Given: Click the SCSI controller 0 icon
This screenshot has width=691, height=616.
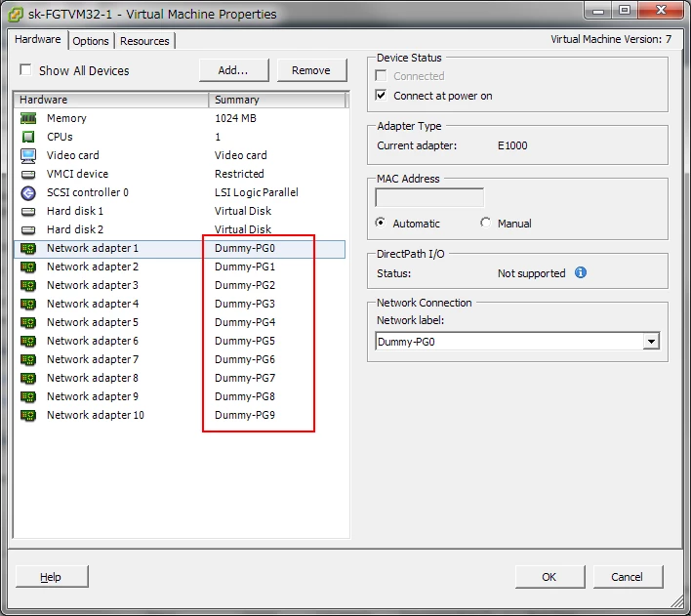Looking at the screenshot, I should click(28, 192).
